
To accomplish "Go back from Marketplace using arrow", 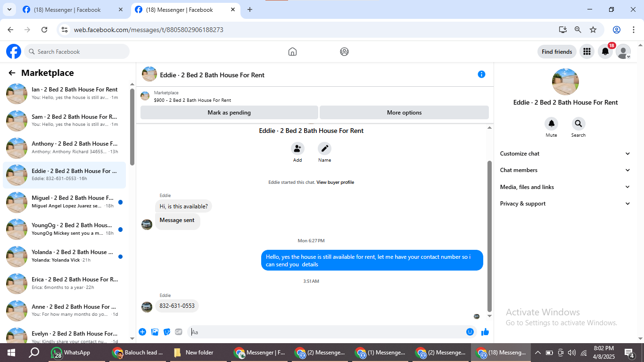I will point(12,73).
